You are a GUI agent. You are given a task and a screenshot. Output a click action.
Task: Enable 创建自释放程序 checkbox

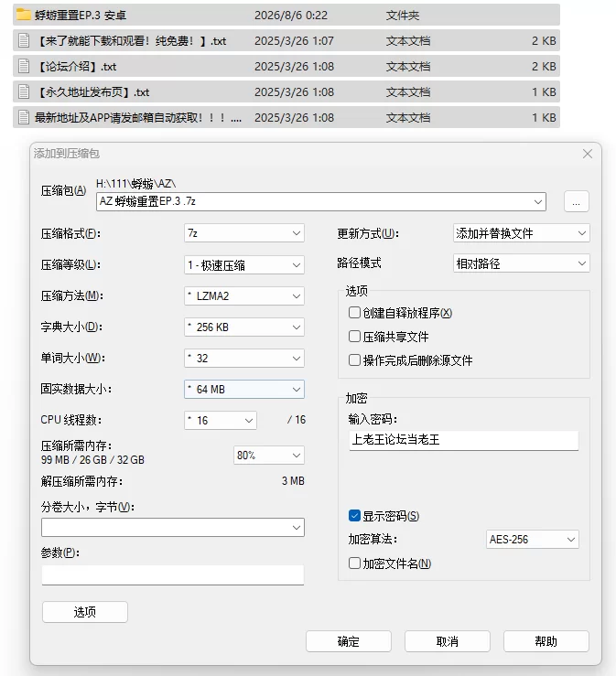point(354,313)
